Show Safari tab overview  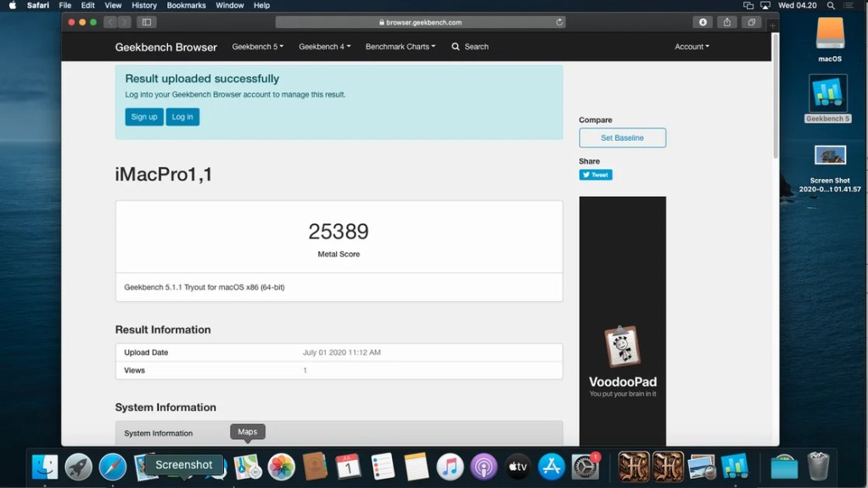pos(751,22)
